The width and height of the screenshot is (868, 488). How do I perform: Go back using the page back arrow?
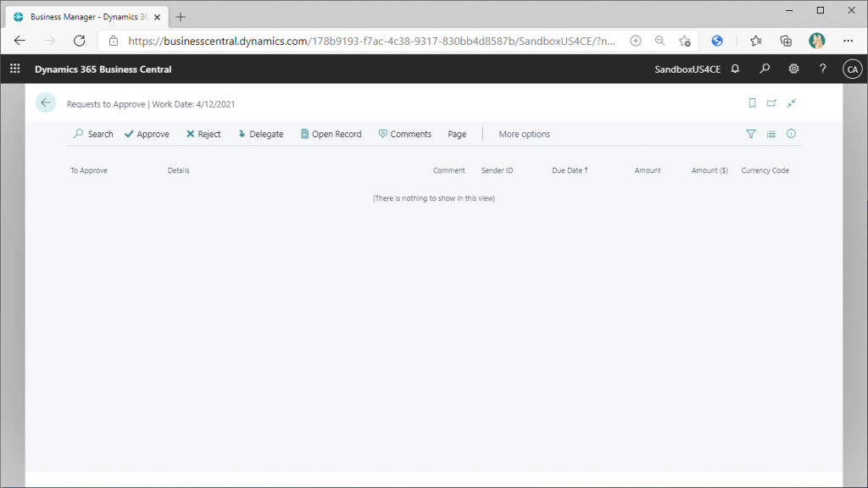pos(46,103)
